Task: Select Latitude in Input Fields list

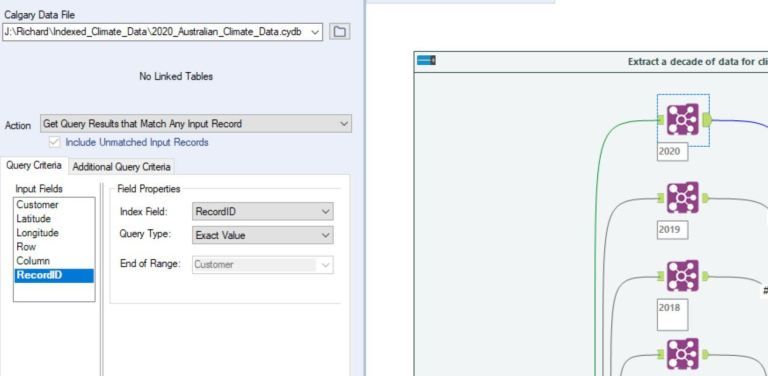Action: 54,219
